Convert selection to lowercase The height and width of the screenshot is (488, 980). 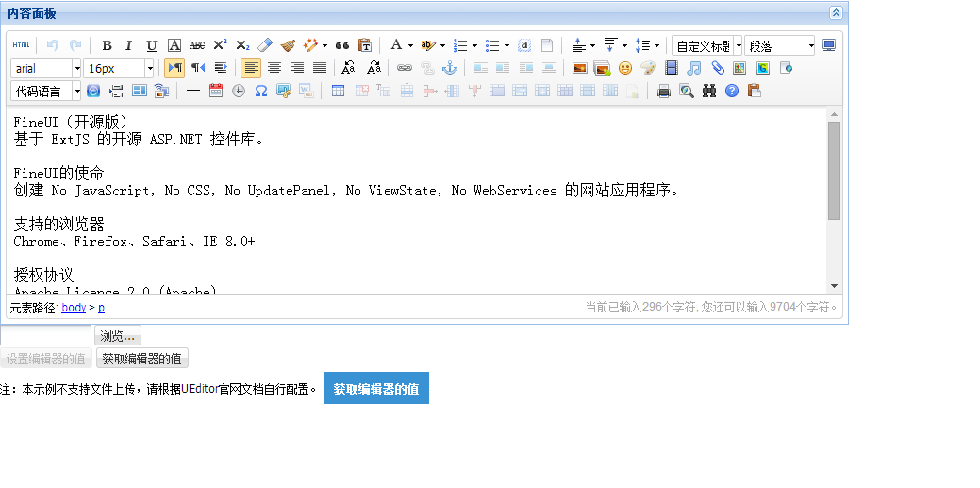pos(374,68)
